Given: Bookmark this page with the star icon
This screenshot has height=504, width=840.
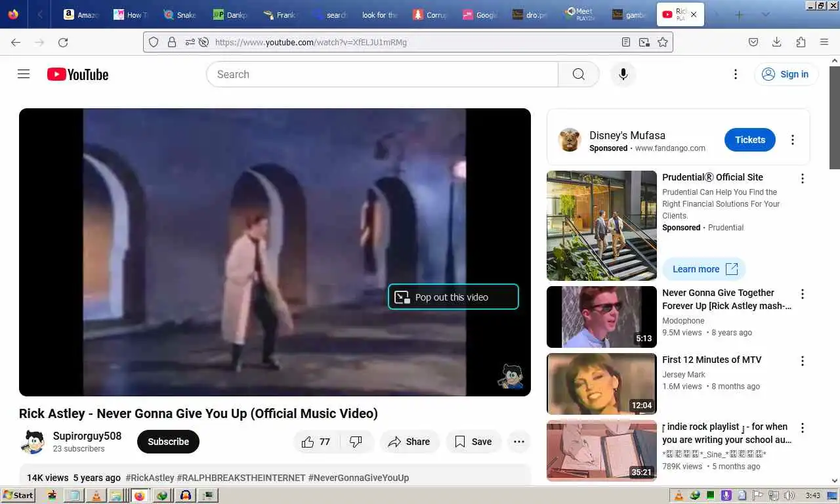Looking at the screenshot, I should [663, 42].
